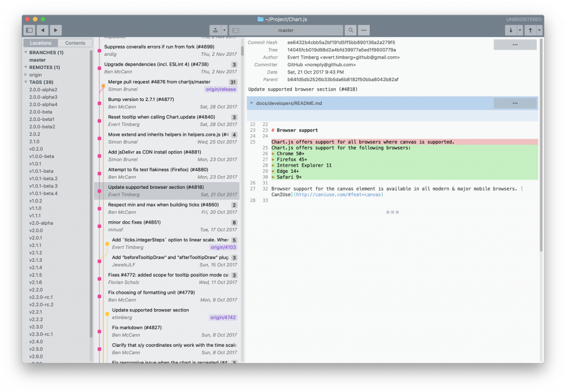Click the origin/4103 branch label
This screenshot has height=392, width=566.
[x=223, y=247]
